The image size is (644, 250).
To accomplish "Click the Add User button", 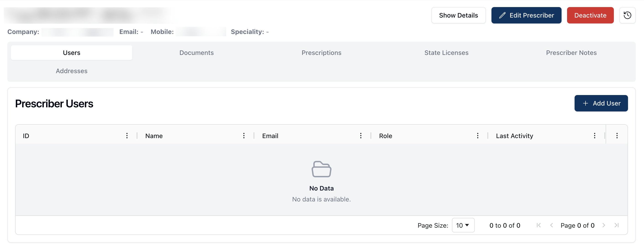I will click(x=601, y=103).
